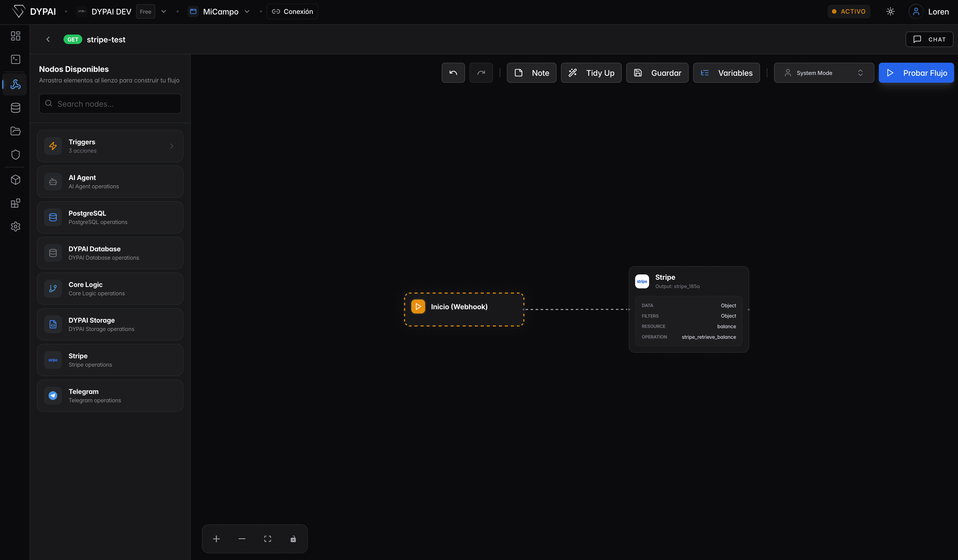958x560 pixels.
Task: Click stripe_retrieve_balance operation value
Action: 709,337
